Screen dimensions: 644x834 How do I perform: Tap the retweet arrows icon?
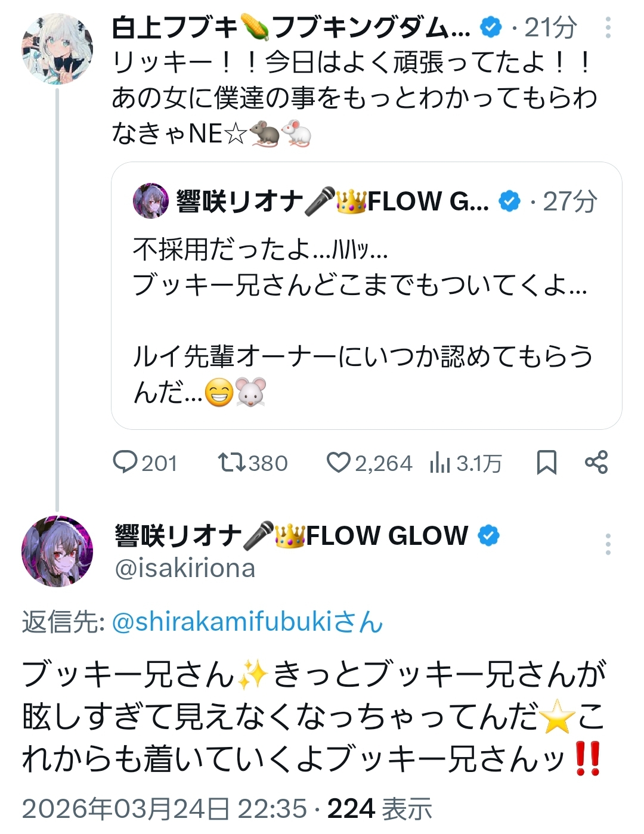(230, 462)
